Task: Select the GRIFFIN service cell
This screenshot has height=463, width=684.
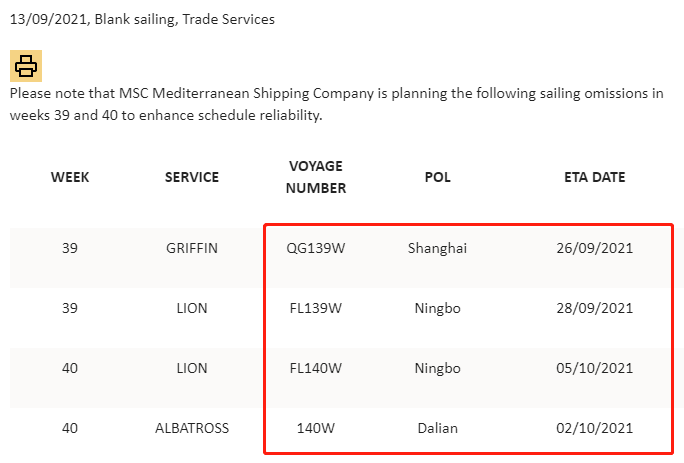Action: (192, 248)
